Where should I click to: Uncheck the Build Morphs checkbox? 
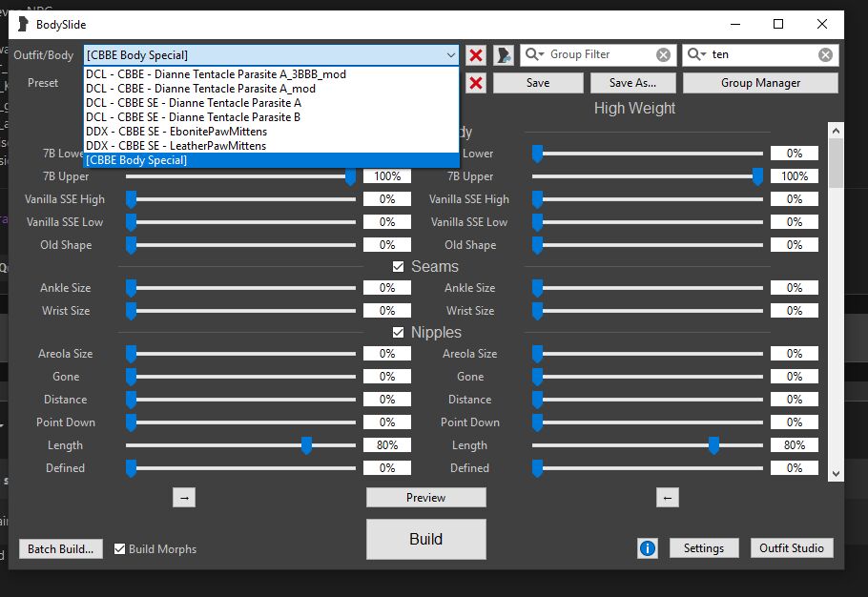coord(119,549)
